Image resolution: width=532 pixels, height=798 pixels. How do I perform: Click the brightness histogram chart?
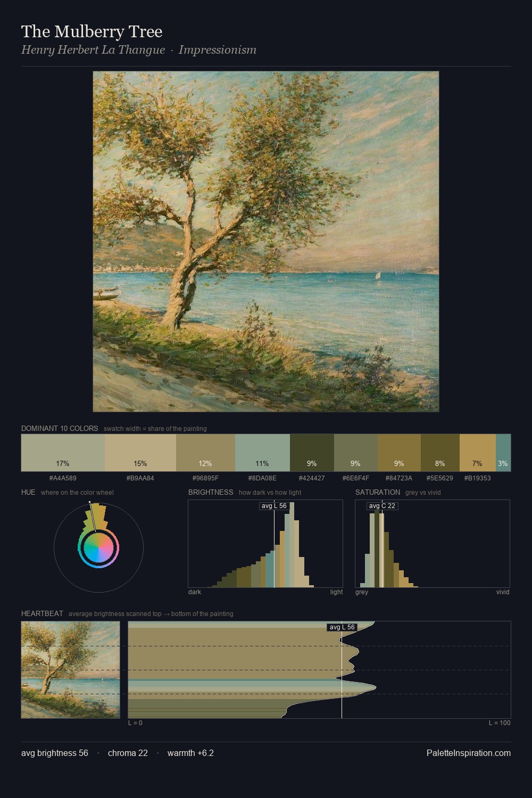(265, 544)
